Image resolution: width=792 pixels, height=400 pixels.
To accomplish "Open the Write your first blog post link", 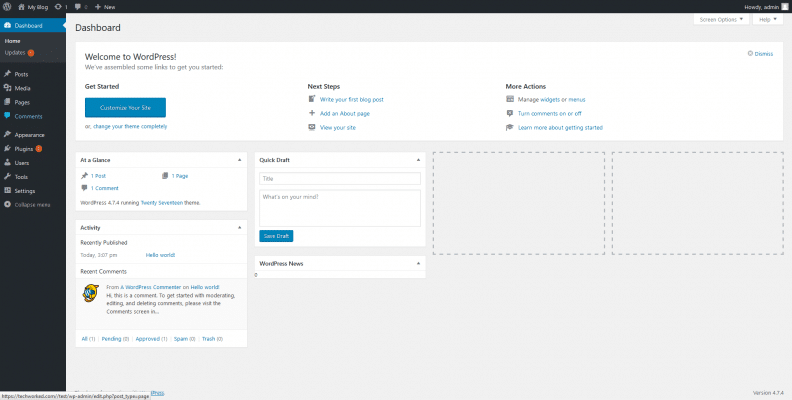I will (351, 99).
